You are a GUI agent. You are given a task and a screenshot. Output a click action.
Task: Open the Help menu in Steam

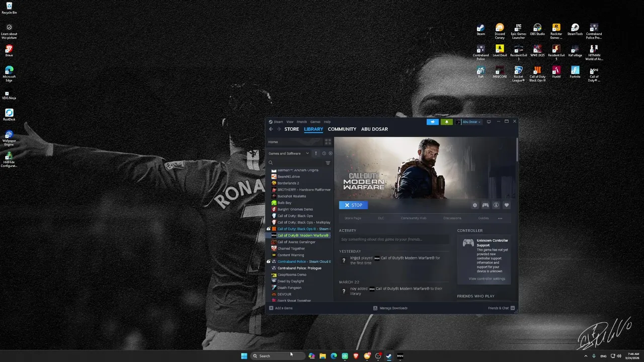(327, 122)
